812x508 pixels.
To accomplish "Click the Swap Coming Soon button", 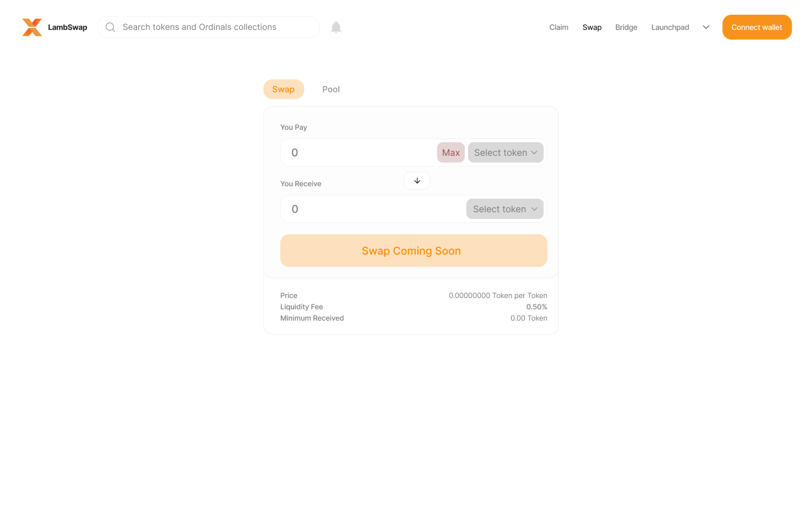I will point(413,251).
